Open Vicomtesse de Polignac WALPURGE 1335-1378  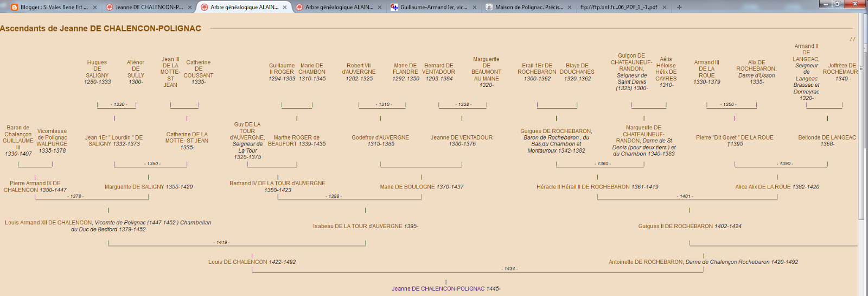[52, 141]
